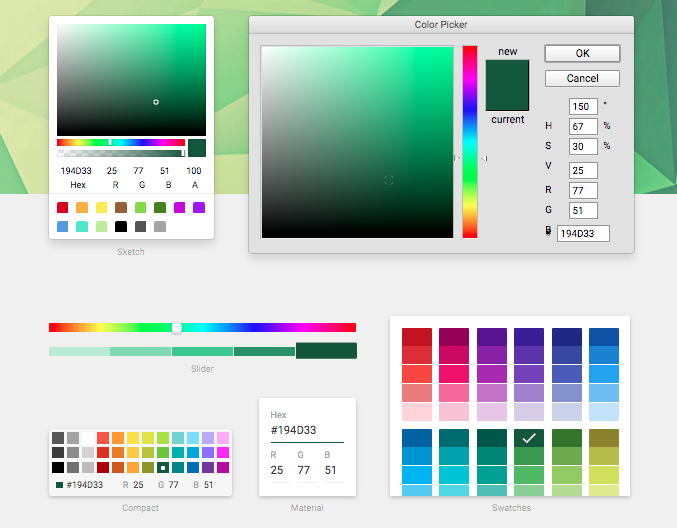Select the violet preset swatch in Sketch picker
Screen dimensions: 677x528
(199, 208)
